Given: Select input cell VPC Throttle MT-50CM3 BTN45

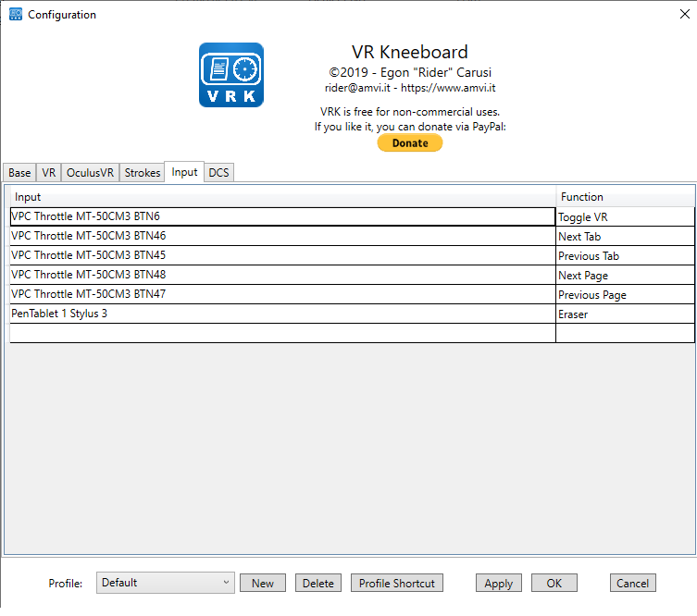Looking at the screenshot, I should [x=282, y=255].
